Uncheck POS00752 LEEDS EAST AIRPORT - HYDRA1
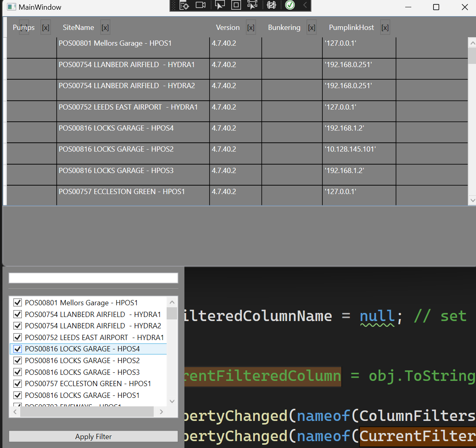This screenshot has width=476, height=448. pyautogui.click(x=18, y=337)
